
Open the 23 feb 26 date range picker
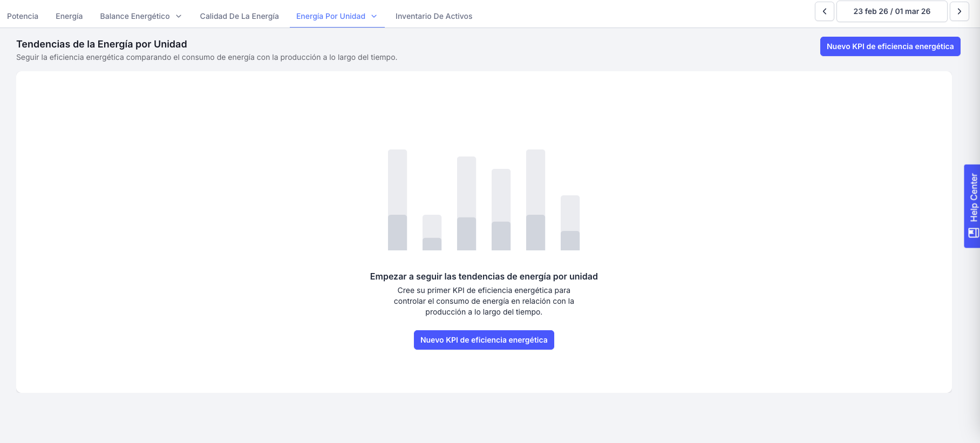click(891, 11)
